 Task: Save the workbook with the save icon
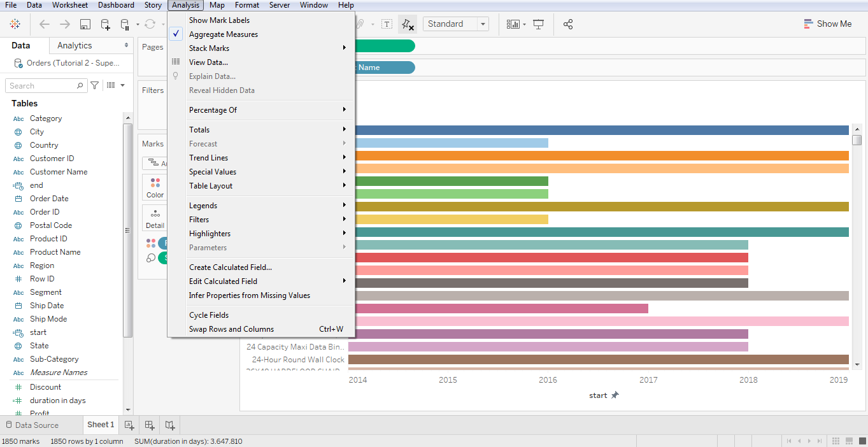click(85, 24)
